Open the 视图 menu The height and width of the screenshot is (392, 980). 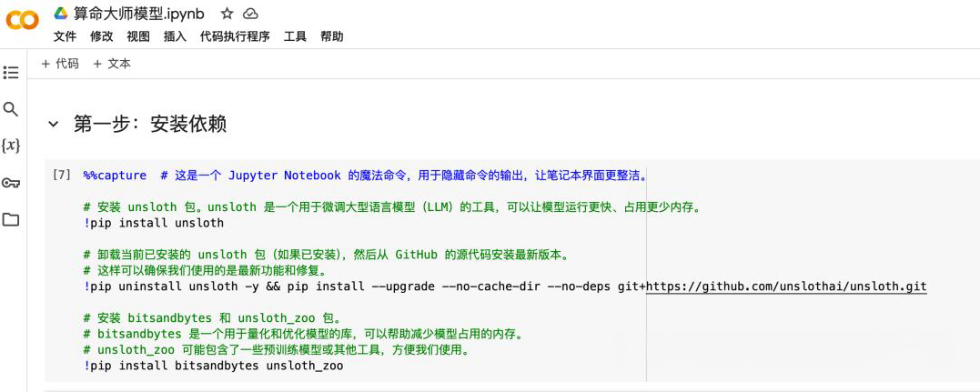click(x=138, y=36)
